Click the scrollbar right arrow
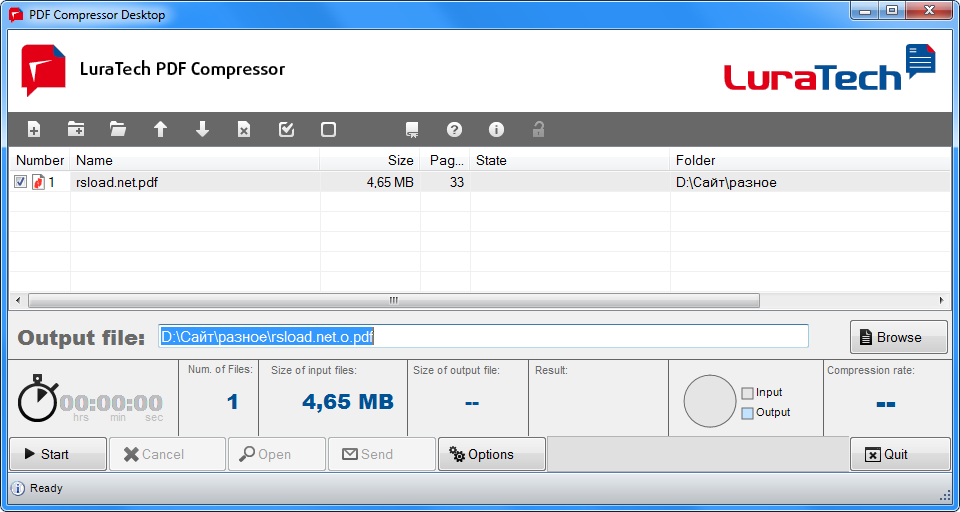Viewport: 960px width, 512px height. [942, 300]
